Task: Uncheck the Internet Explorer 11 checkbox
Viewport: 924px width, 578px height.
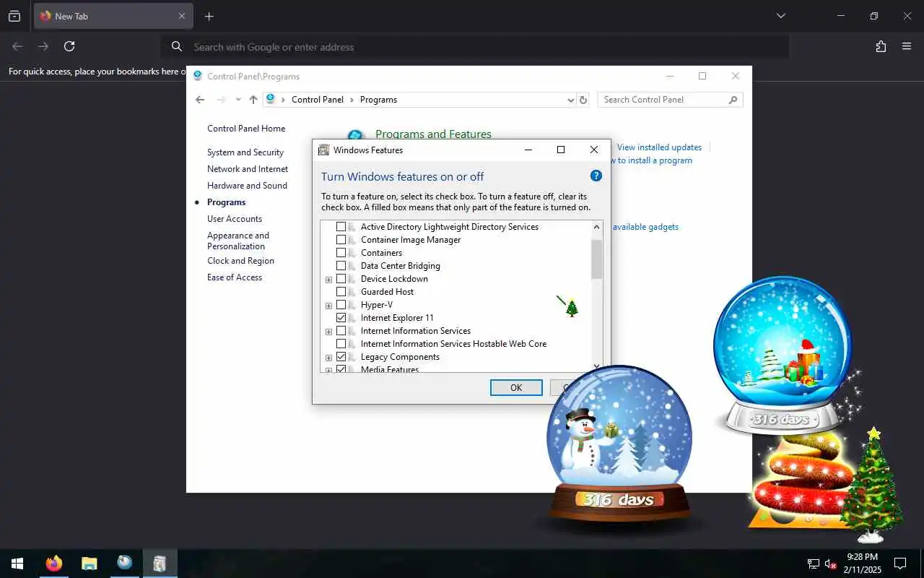Action: click(x=341, y=318)
